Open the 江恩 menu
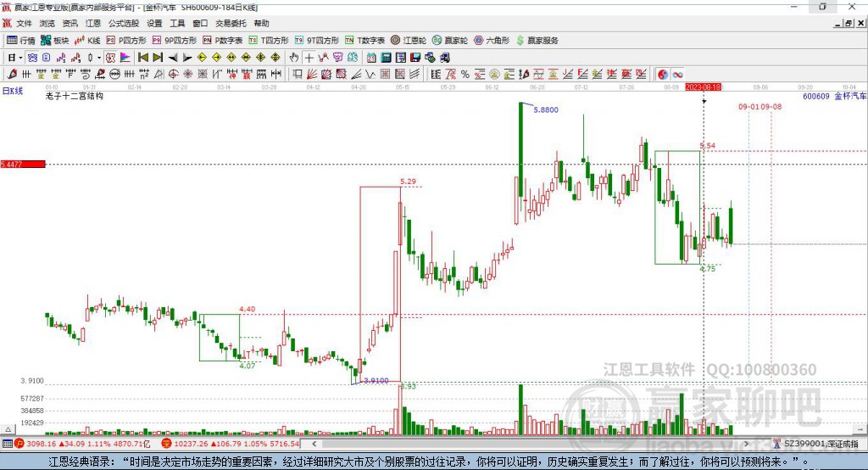 (93, 23)
